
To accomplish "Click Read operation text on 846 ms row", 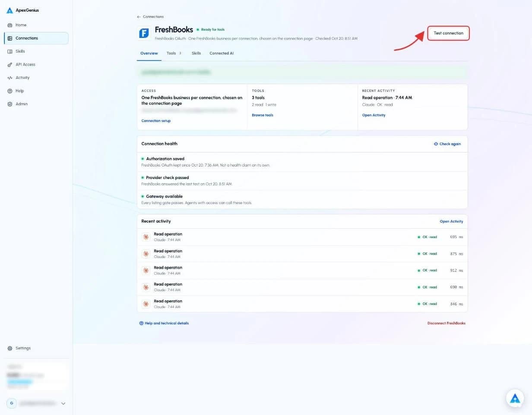I will click(168, 301).
